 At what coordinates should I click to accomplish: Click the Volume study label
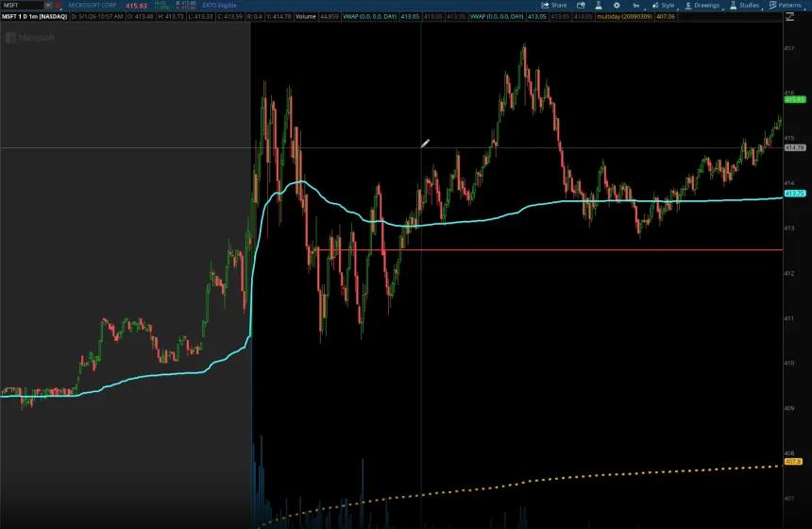pyautogui.click(x=306, y=17)
